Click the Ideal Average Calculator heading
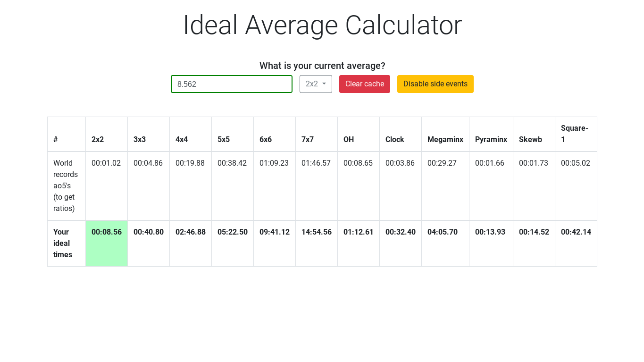This screenshot has height=362, width=644. [x=322, y=25]
